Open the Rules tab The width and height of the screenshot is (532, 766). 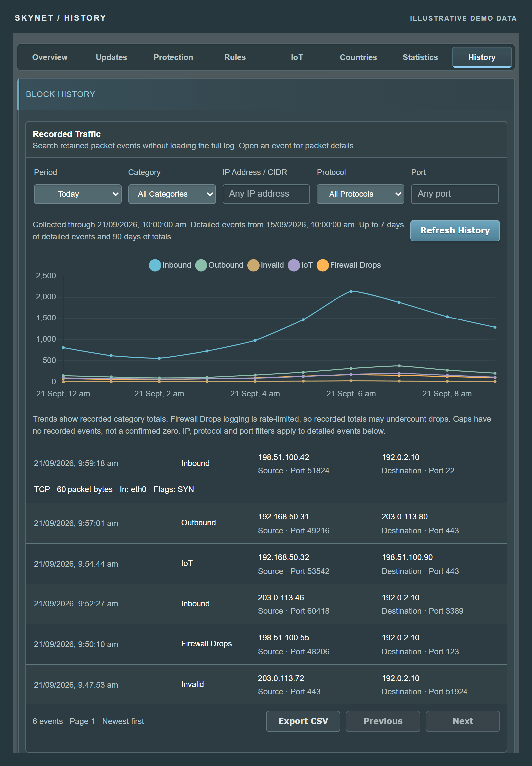(x=235, y=57)
